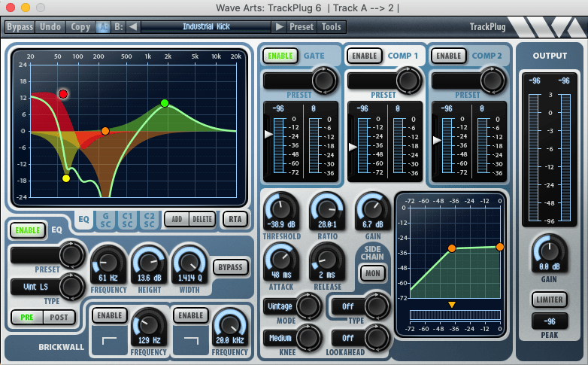The width and height of the screenshot is (588, 365).
Task: Switch to the G SC tab
Action: click(105, 220)
